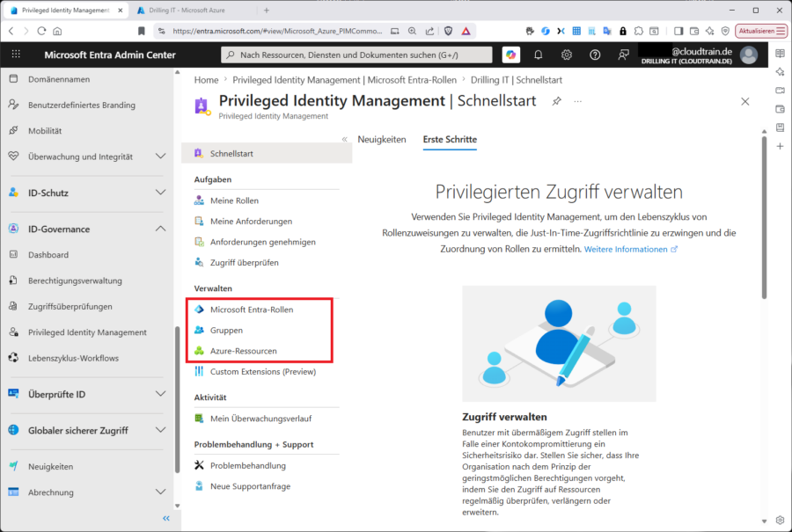This screenshot has height=532, width=792.
Task: Collapse the PIM navigation menu
Action: [x=344, y=139]
